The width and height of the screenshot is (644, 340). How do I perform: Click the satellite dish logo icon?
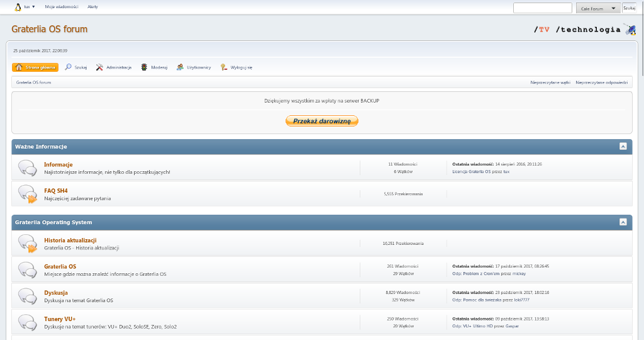click(x=630, y=29)
